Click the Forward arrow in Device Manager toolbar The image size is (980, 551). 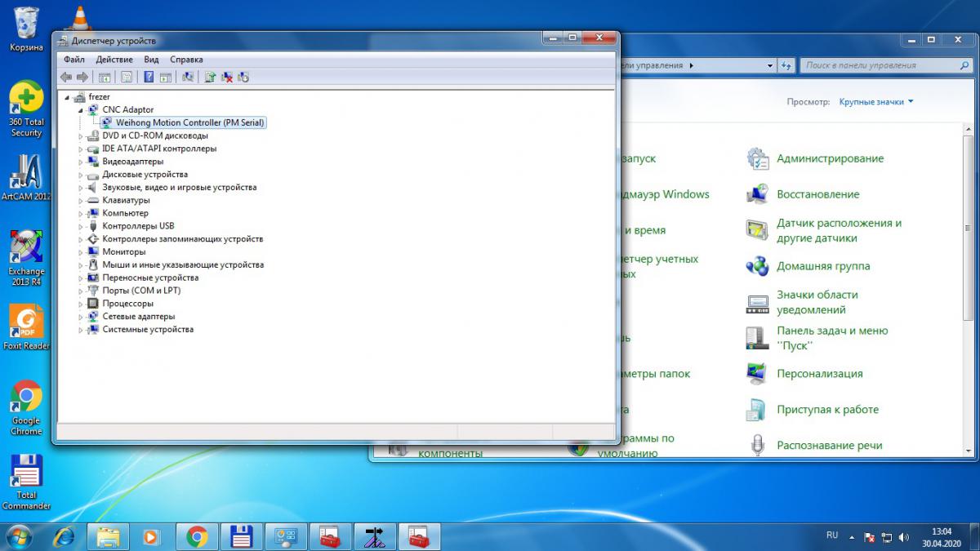coord(82,77)
